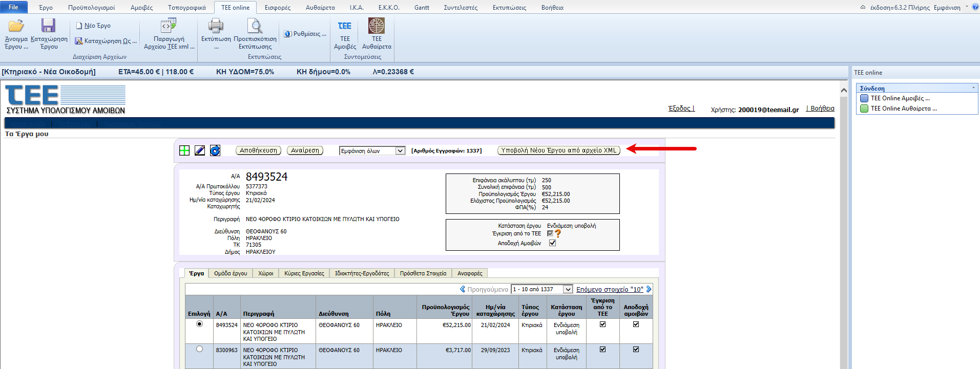This screenshot has width=980, height=369.
Task: Open Print Preview (Προεπισκόπιση Εκτύπωσης)
Action: (255, 26)
